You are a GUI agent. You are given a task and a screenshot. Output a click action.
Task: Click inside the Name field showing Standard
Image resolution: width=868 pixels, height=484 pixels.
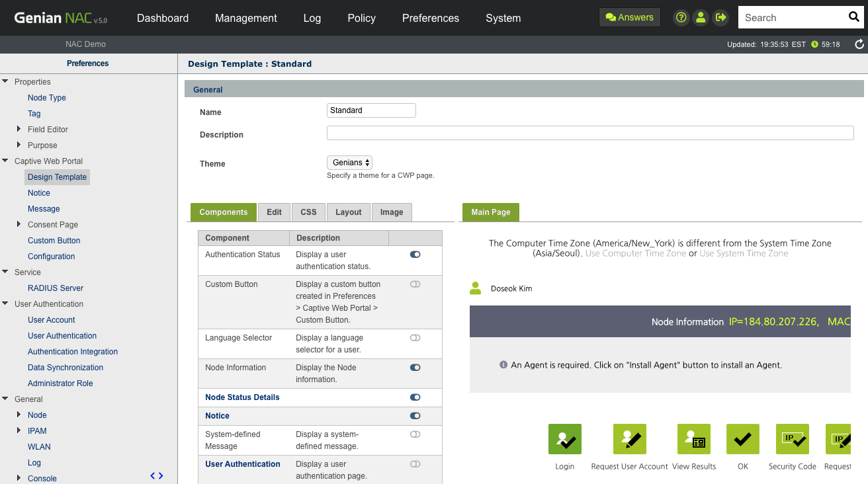pos(370,110)
